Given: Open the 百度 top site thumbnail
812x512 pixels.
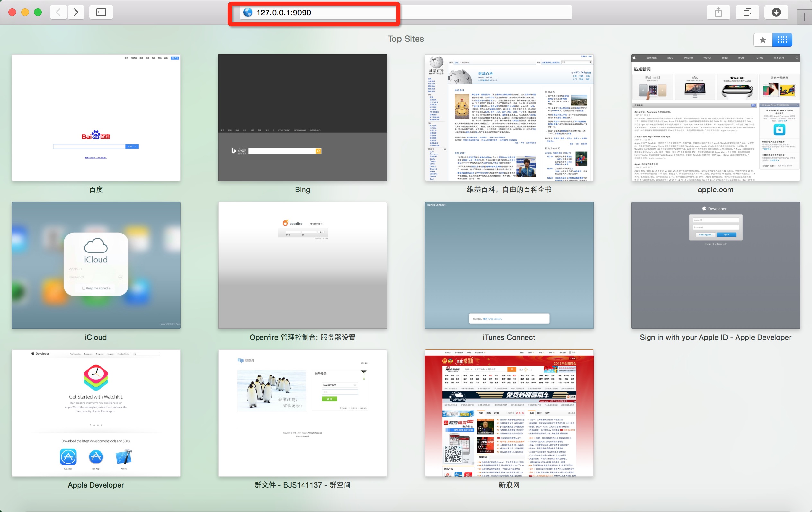Looking at the screenshot, I should coord(96,117).
